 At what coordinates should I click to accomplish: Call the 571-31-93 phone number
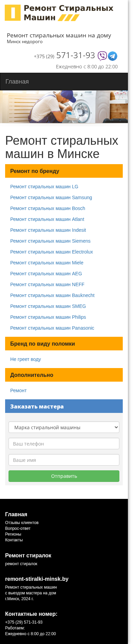75,55
